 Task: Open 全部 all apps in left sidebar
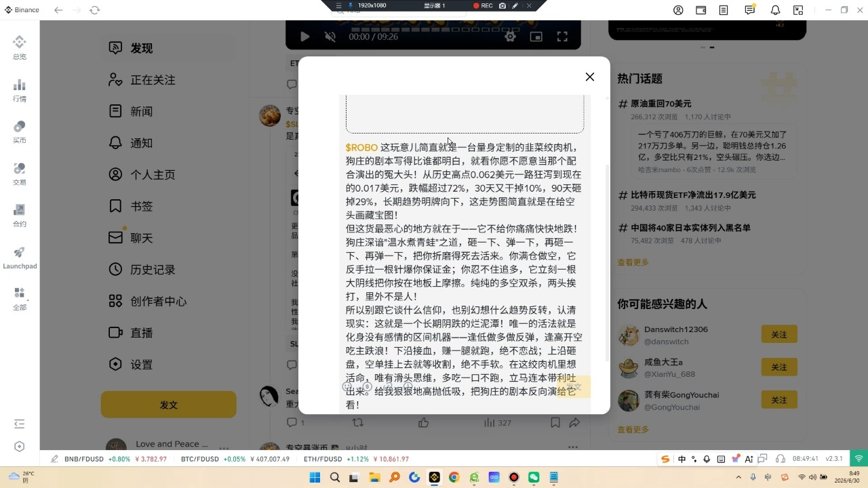click(20, 299)
